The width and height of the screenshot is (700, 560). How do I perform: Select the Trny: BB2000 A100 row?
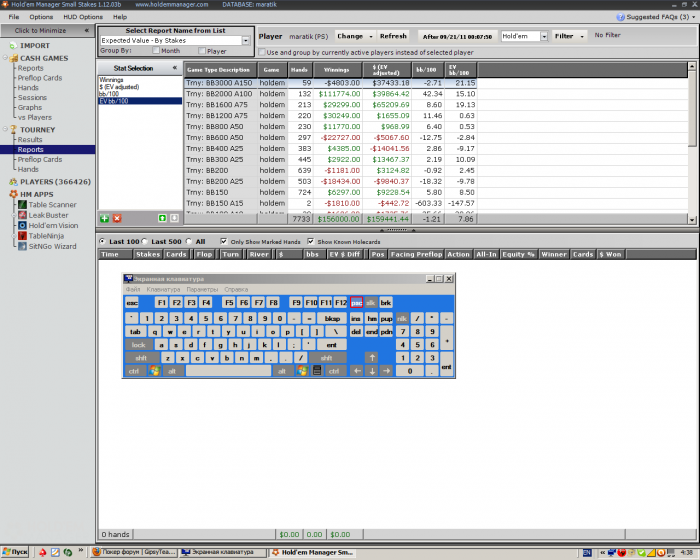click(x=330, y=94)
